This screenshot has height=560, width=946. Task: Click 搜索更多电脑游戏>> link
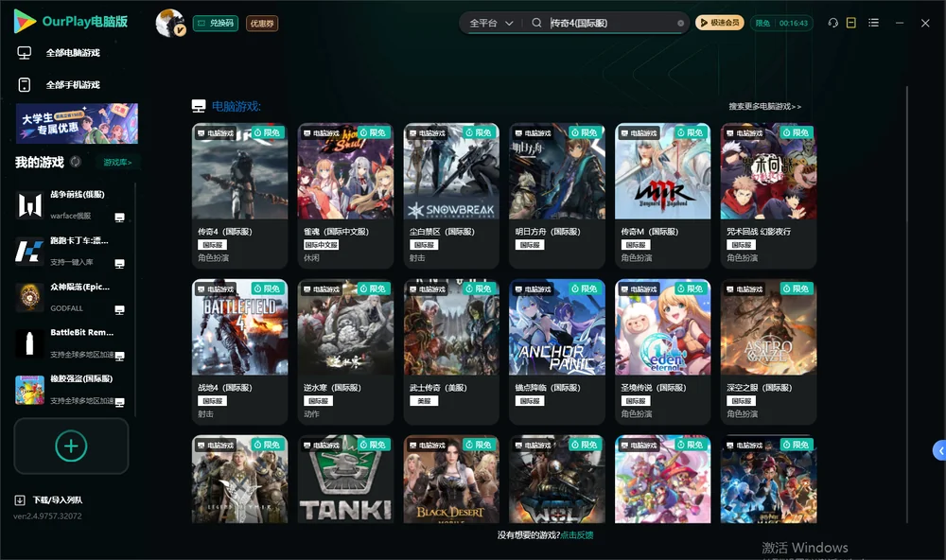[x=765, y=107]
